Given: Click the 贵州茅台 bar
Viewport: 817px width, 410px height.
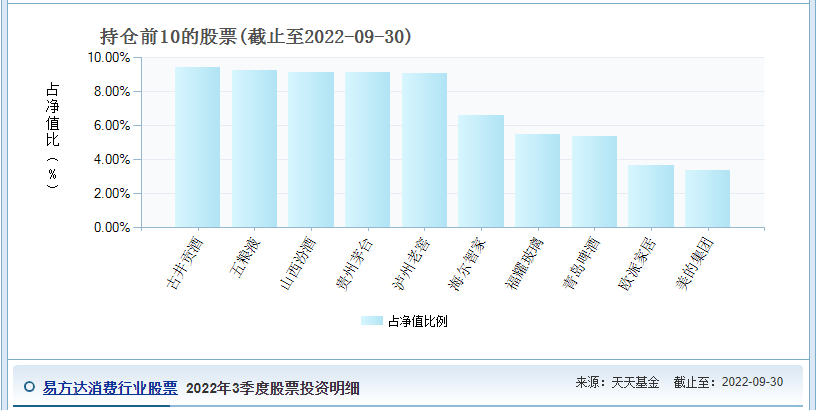Looking at the screenshot, I should [x=367, y=149].
